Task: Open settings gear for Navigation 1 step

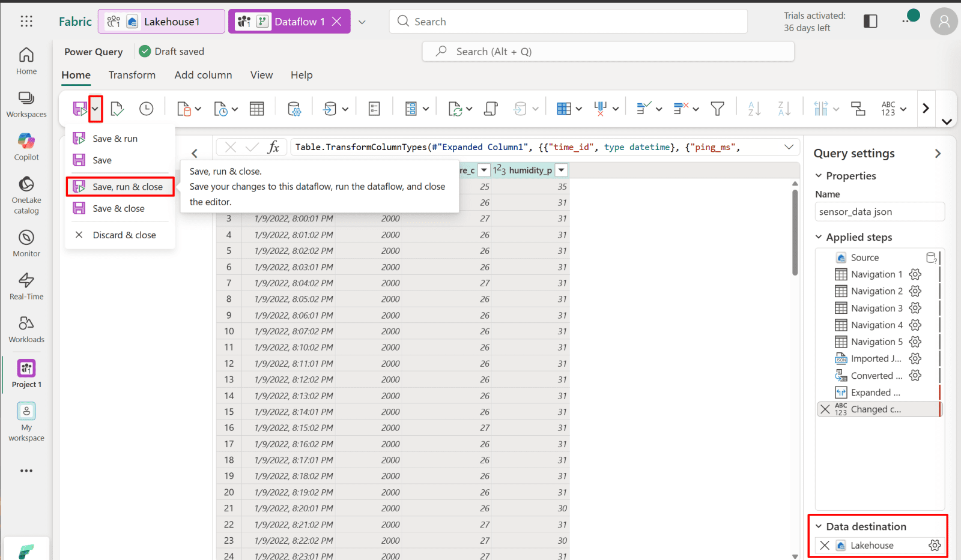Action: tap(915, 274)
